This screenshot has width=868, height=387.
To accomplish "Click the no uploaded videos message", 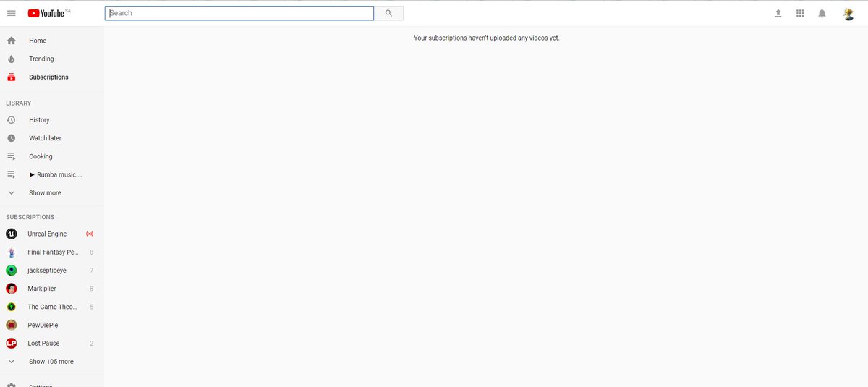I will point(487,38).
